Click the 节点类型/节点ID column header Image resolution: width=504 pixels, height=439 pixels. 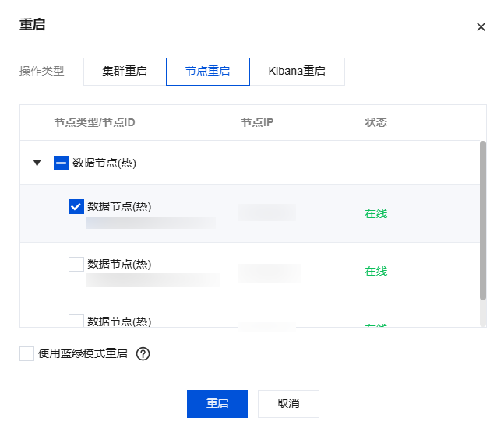click(95, 123)
